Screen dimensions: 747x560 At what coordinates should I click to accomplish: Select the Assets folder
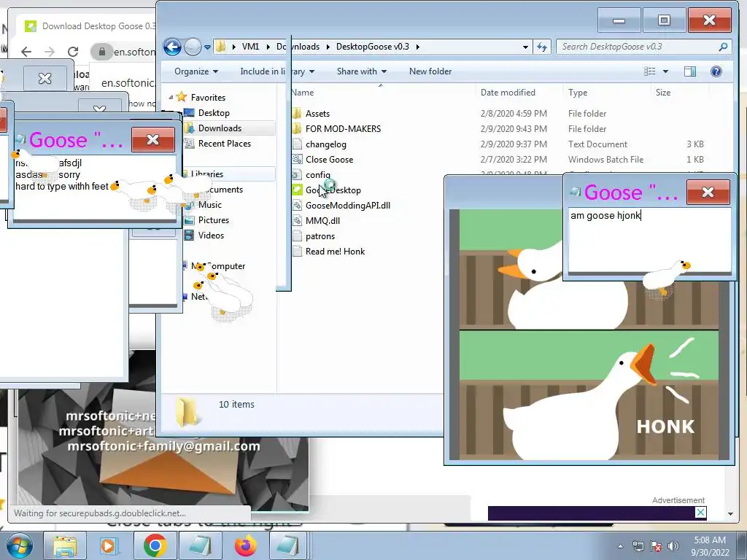coord(317,113)
